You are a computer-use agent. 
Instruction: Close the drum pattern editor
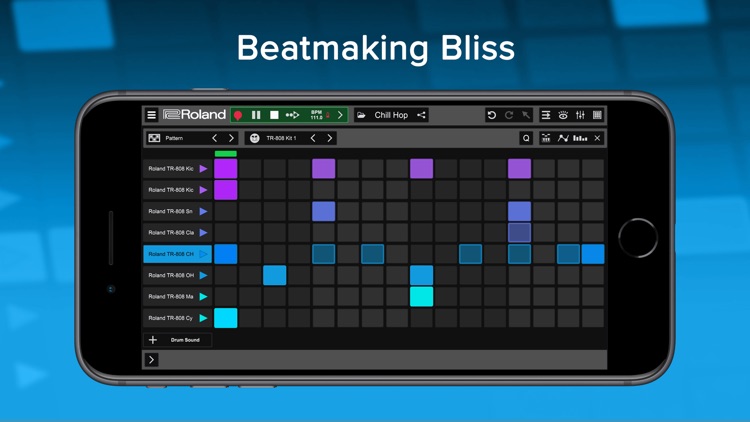[x=597, y=138]
